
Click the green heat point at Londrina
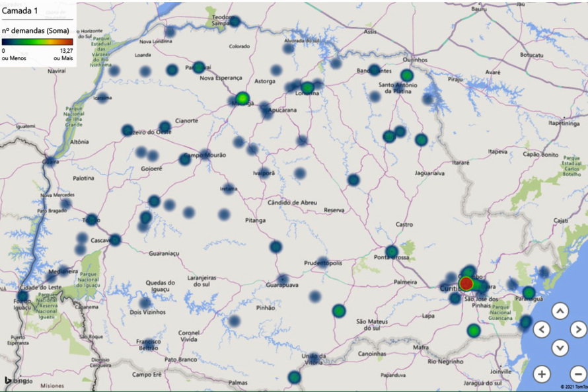[x=307, y=87]
